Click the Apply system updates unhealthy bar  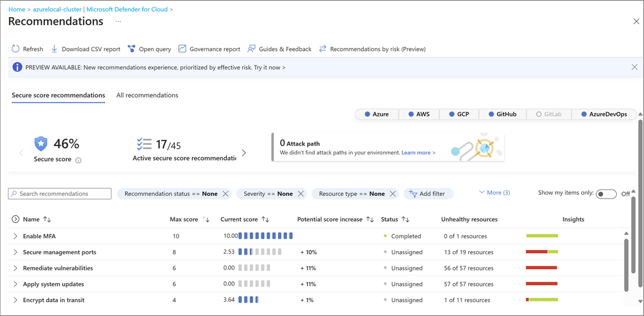542,284
